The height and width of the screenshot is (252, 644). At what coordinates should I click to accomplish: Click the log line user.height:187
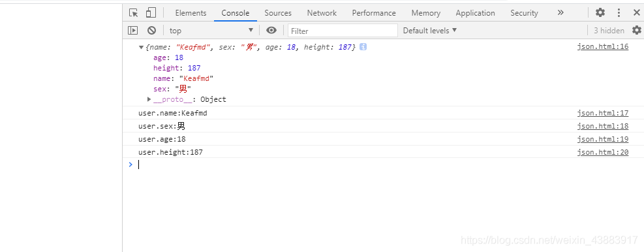coord(170,153)
